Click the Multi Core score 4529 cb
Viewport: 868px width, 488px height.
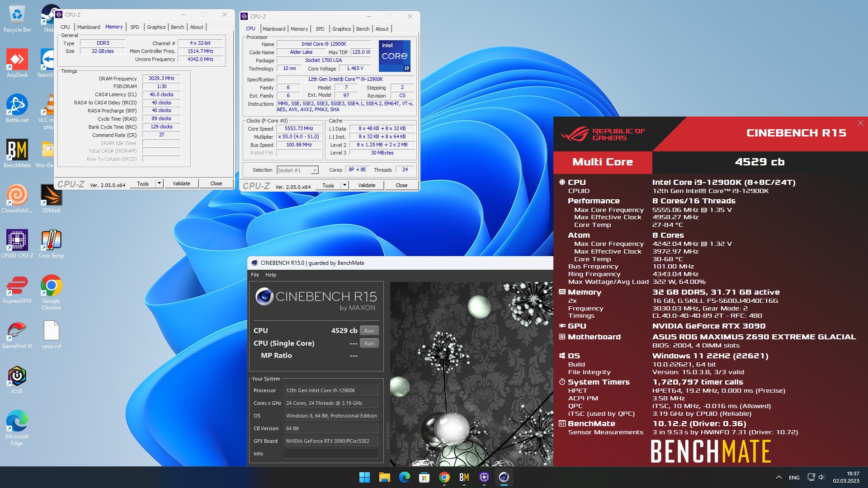click(x=759, y=162)
